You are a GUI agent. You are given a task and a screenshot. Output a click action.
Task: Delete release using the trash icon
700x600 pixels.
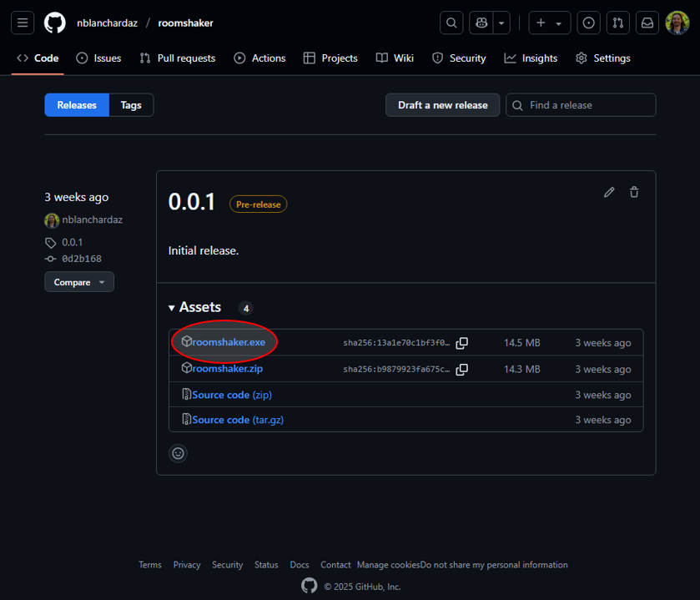pyautogui.click(x=634, y=192)
